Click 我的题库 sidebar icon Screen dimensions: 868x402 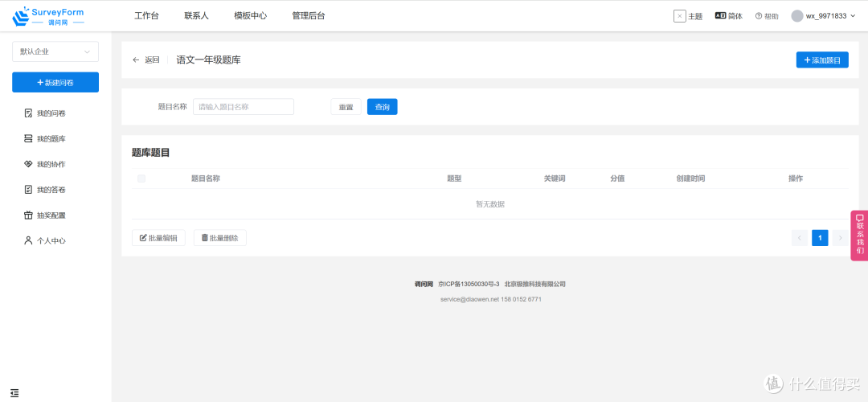[28, 139]
